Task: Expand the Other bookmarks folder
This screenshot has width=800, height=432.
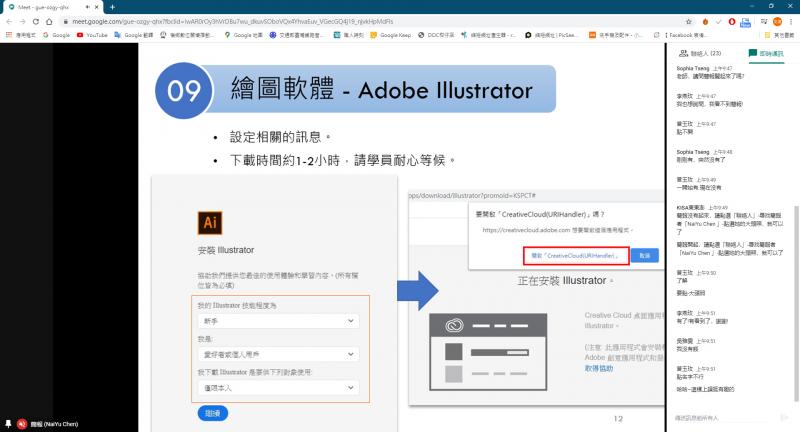Action: [x=779, y=35]
